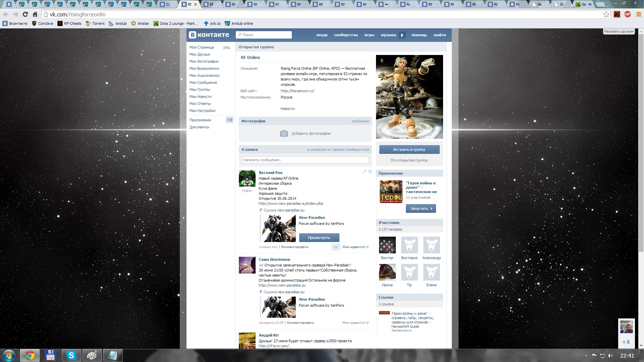Like the Саша Шлеёнков post heart
The height and width of the screenshot is (362, 644).
(367, 323)
